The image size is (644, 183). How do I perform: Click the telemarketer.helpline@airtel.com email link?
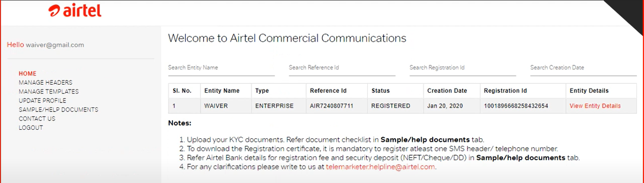click(381, 167)
